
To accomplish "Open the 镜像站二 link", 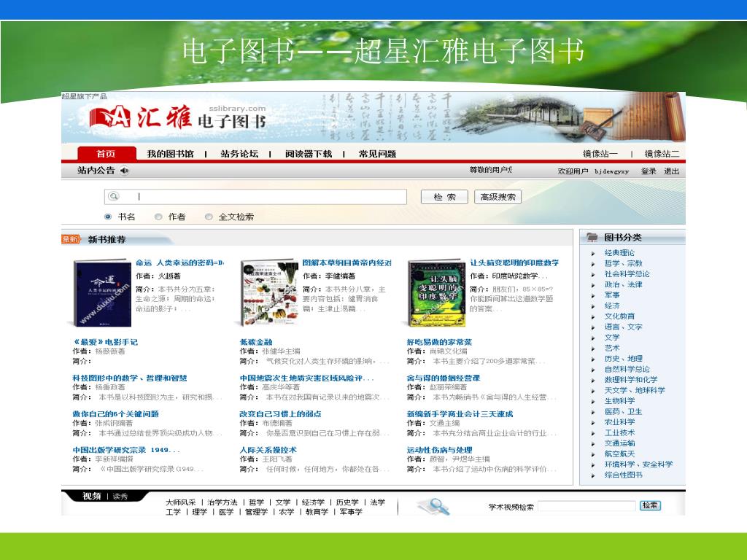I will (x=662, y=154).
